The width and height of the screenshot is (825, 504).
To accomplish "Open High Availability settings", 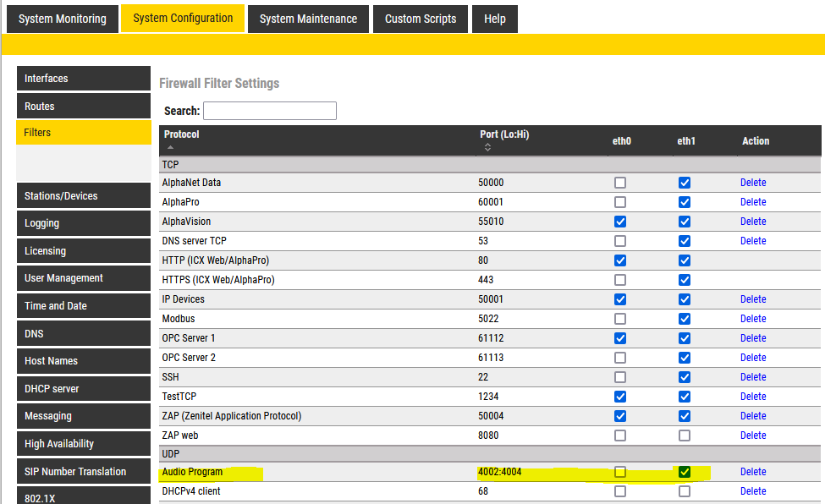I will click(x=83, y=444).
